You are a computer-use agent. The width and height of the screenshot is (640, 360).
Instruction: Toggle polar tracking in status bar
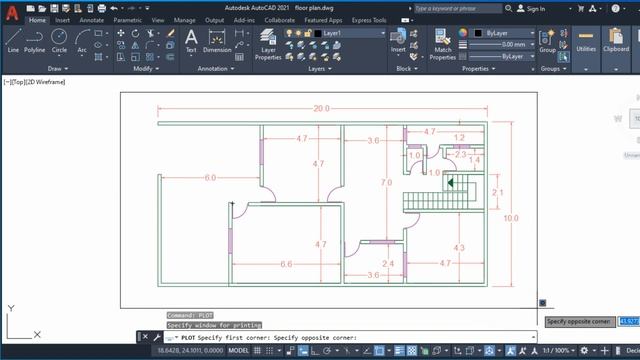(327, 351)
